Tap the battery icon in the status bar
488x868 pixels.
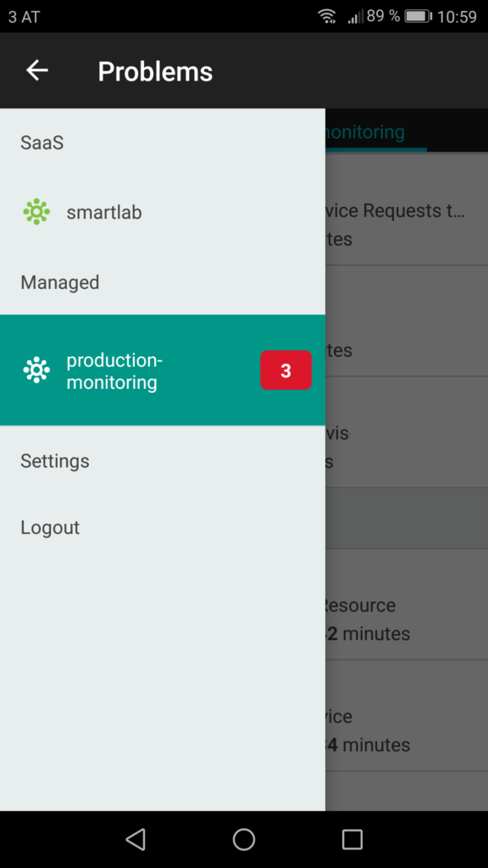point(419,16)
